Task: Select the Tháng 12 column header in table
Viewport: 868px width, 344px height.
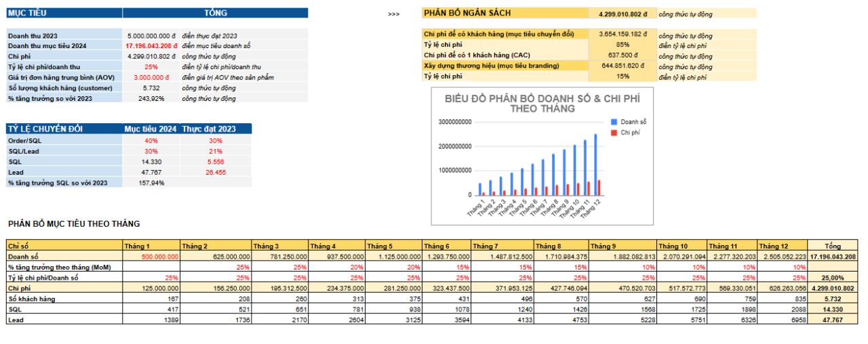Action: 783,246
